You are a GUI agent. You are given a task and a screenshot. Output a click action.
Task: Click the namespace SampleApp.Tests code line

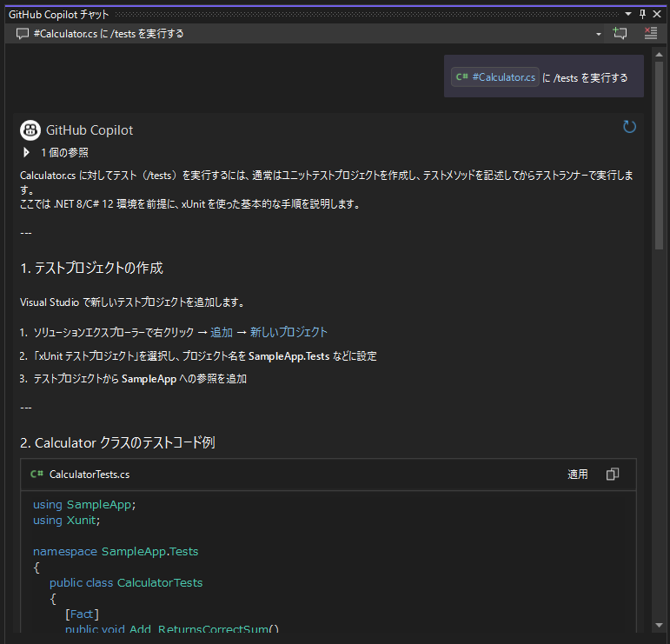pos(116,551)
